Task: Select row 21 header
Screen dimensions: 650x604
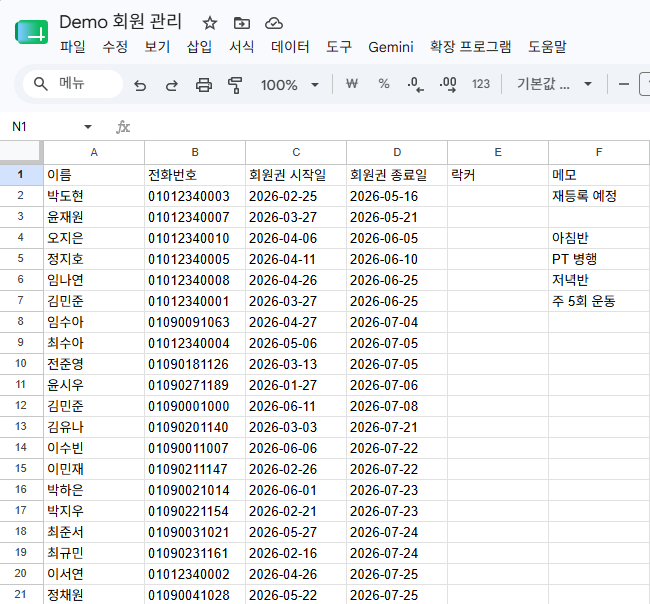Action: point(21,594)
